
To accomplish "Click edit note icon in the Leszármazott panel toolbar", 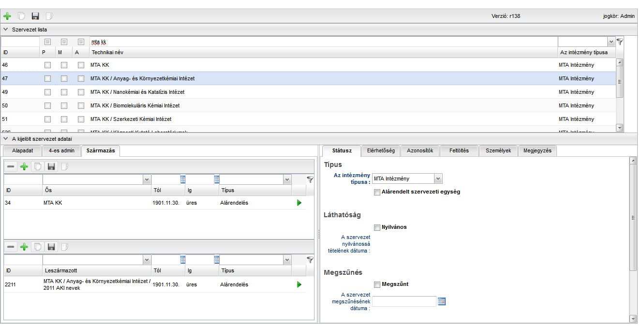I will (x=65, y=247).
